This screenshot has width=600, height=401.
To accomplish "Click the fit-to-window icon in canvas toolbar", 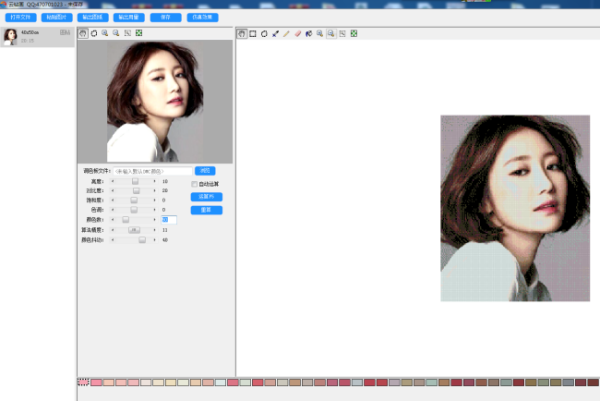I will [342, 34].
